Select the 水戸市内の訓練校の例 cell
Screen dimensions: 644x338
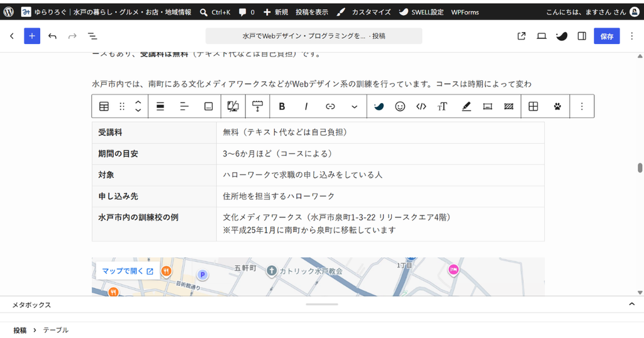(155, 224)
